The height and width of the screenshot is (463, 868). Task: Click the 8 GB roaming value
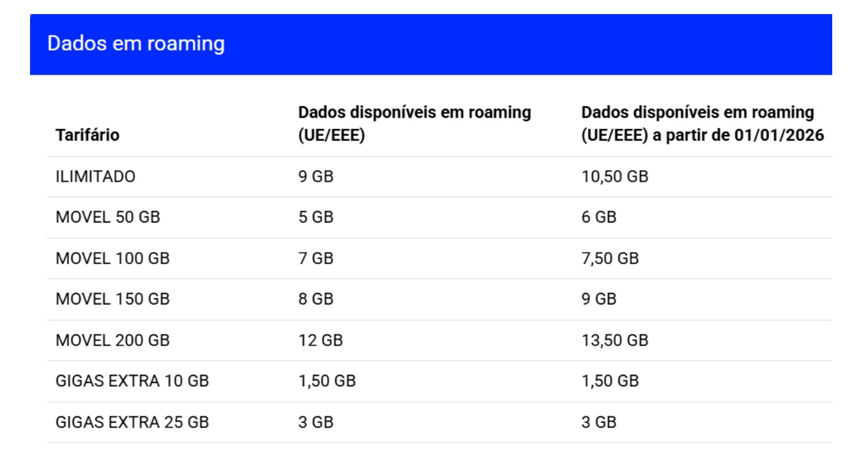tap(316, 299)
